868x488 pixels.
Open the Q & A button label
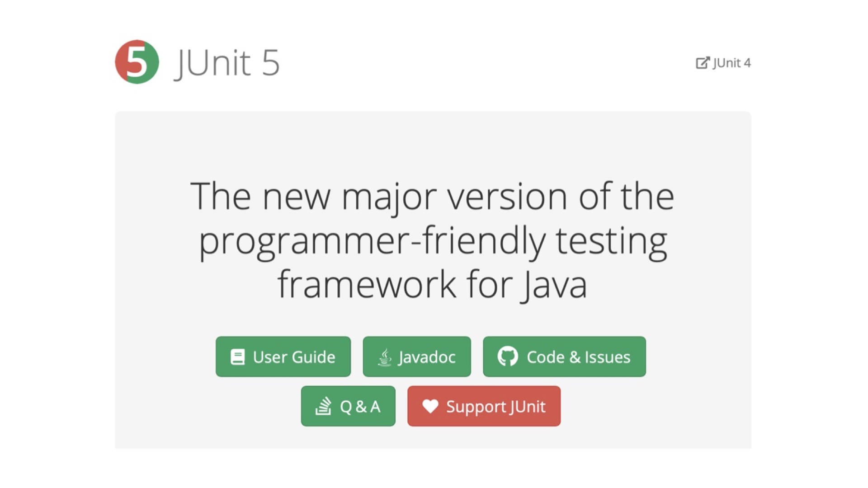click(x=360, y=407)
